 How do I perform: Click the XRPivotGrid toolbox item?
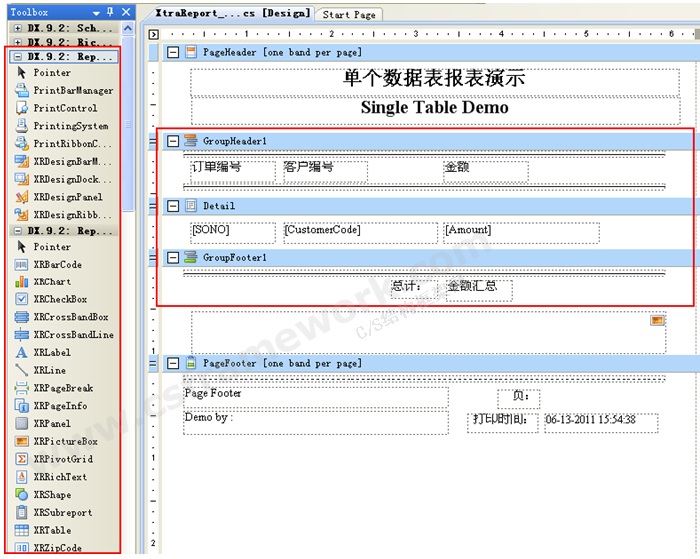pyautogui.click(x=62, y=459)
